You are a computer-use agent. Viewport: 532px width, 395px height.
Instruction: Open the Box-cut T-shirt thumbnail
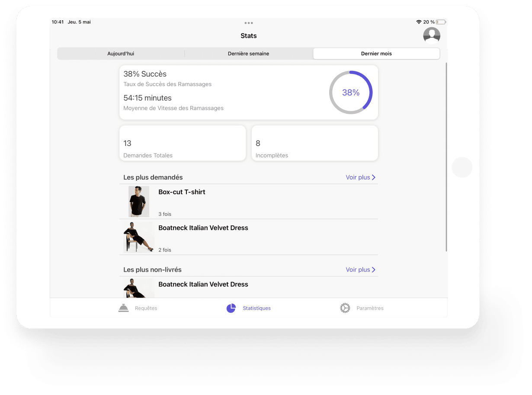pyautogui.click(x=139, y=202)
